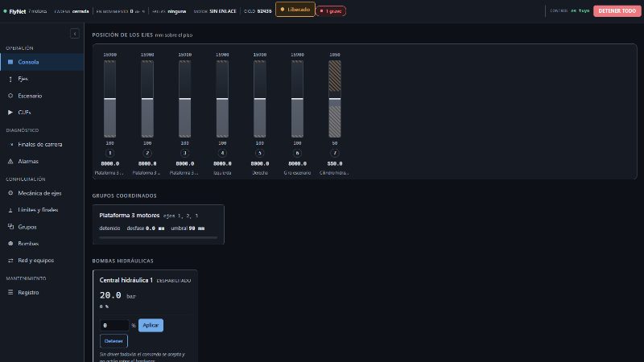Click the Bombas sidebar icon
The height and width of the screenshot is (362, 644).
point(10,244)
